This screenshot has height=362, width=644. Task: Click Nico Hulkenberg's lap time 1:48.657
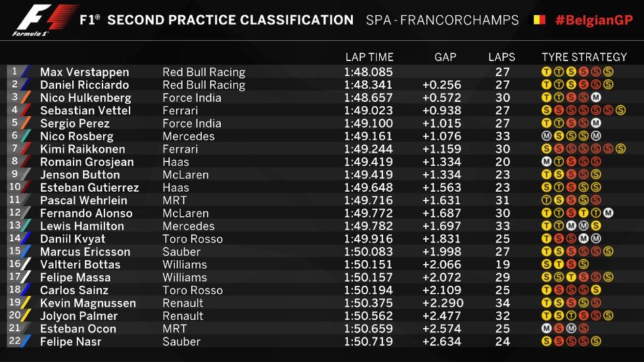[x=369, y=98]
